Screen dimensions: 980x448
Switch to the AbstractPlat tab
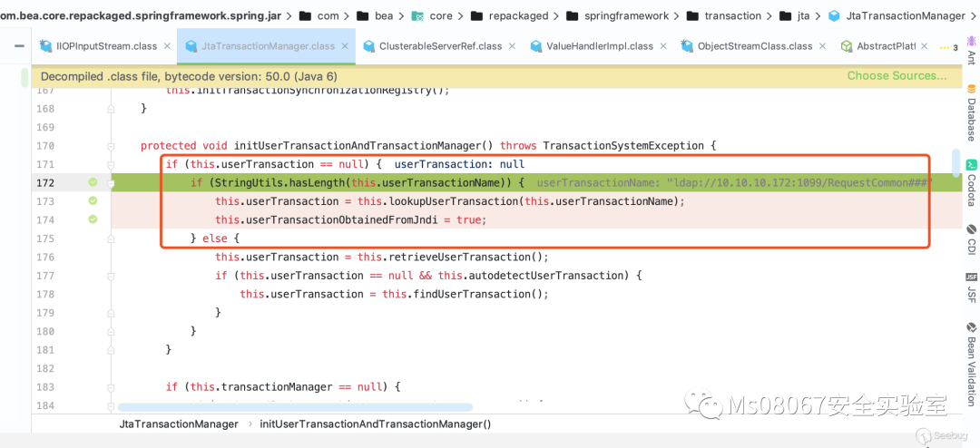883,45
